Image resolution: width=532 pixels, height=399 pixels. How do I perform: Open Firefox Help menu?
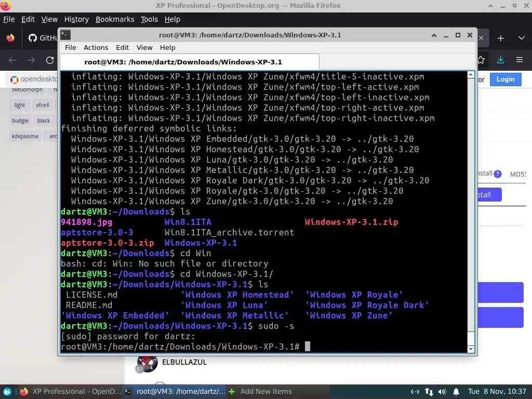pyautogui.click(x=172, y=19)
